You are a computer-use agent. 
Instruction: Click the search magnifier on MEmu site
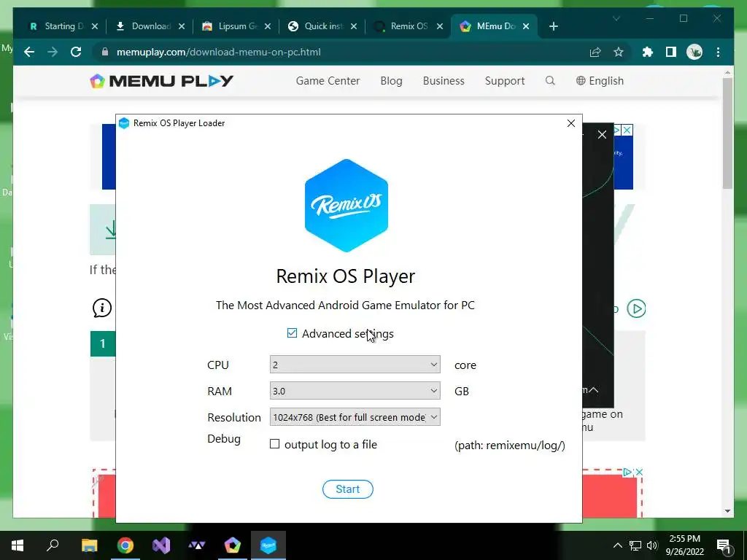[550, 80]
